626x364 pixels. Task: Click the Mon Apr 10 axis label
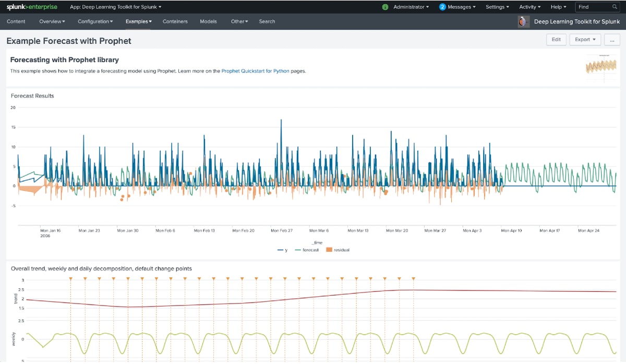click(512, 230)
